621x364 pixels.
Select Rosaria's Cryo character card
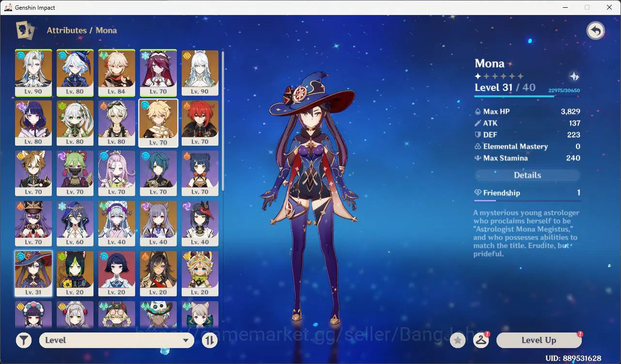pos(158,73)
